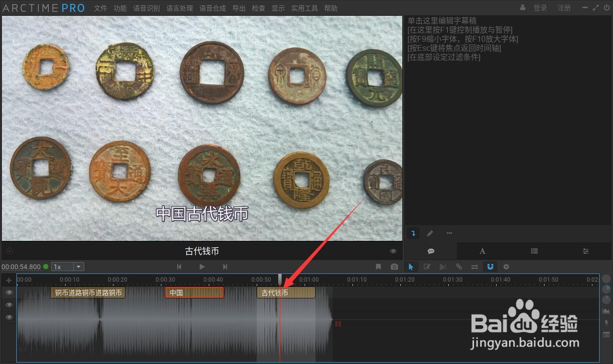Open the 语音合成 menu

(x=213, y=8)
